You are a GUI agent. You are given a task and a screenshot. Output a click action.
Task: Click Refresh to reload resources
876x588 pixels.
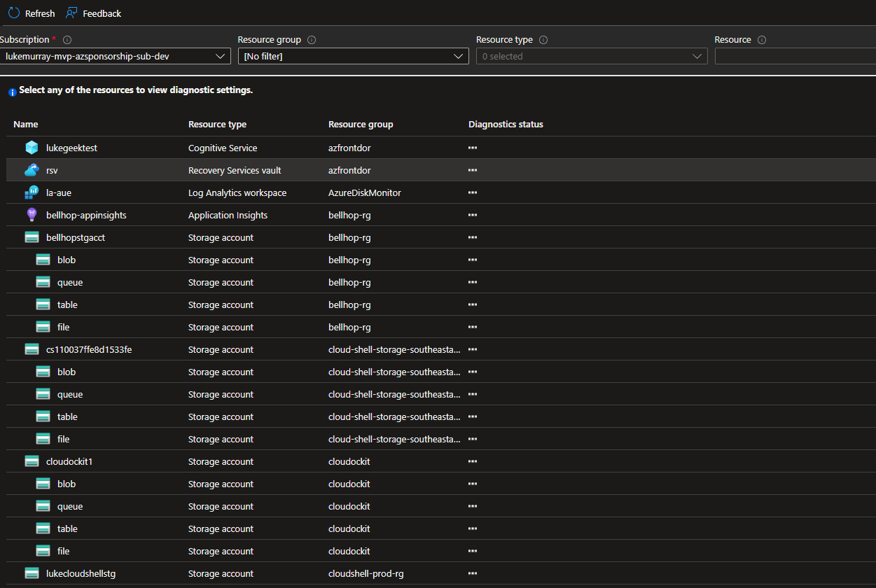tap(31, 13)
